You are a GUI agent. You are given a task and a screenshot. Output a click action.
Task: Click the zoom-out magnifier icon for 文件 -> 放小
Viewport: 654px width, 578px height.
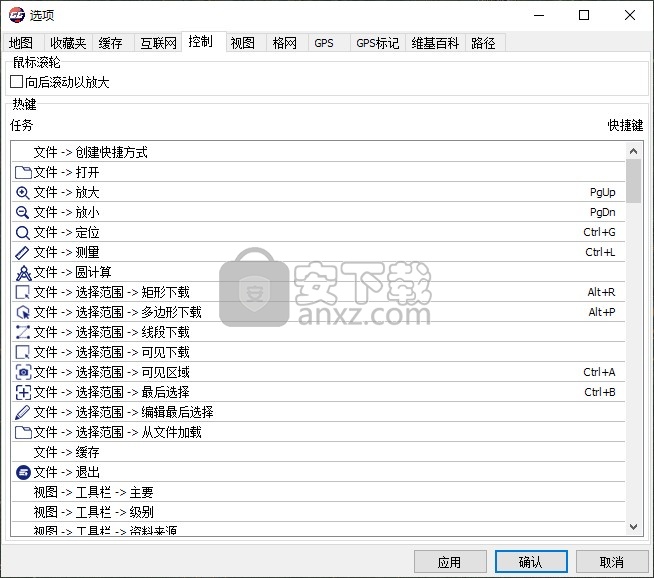point(23,213)
